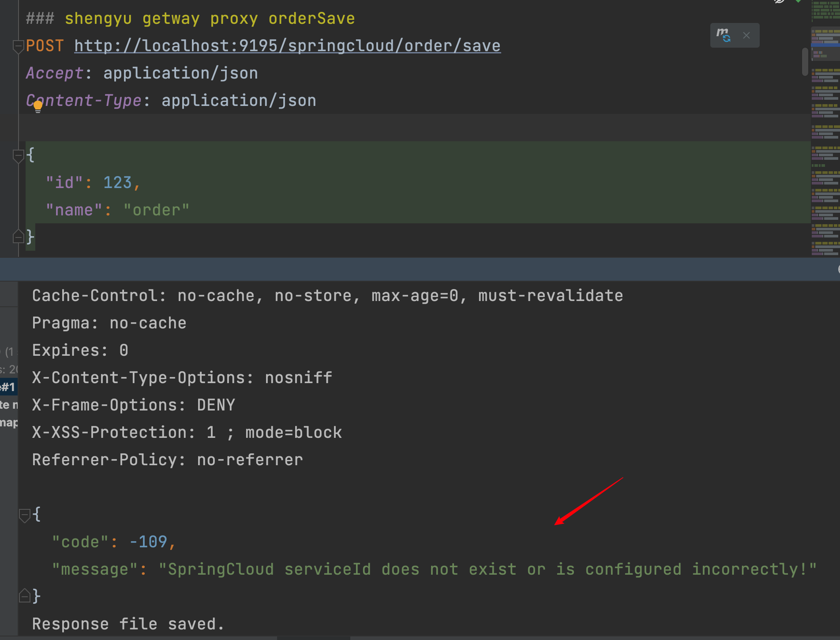
Task: Reload Maven project changes via floating refresh icon
Action: pyautogui.click(x=723, y=35)
